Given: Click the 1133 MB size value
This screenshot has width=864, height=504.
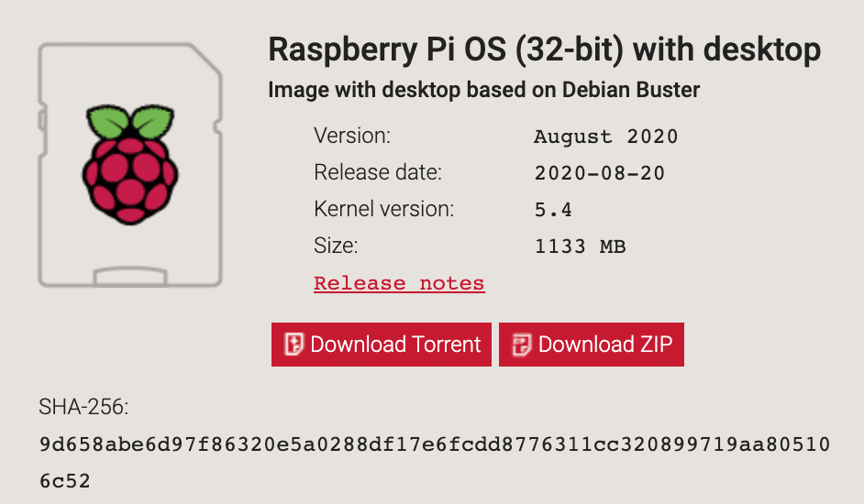Looking at the screenshot, I should (x=581, y=246).
